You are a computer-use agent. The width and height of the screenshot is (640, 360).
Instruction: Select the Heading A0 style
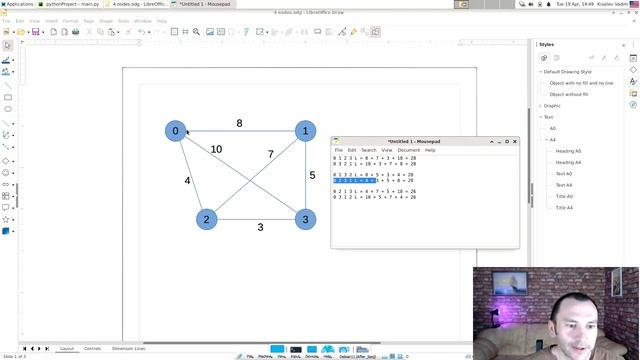pos(568,151)
